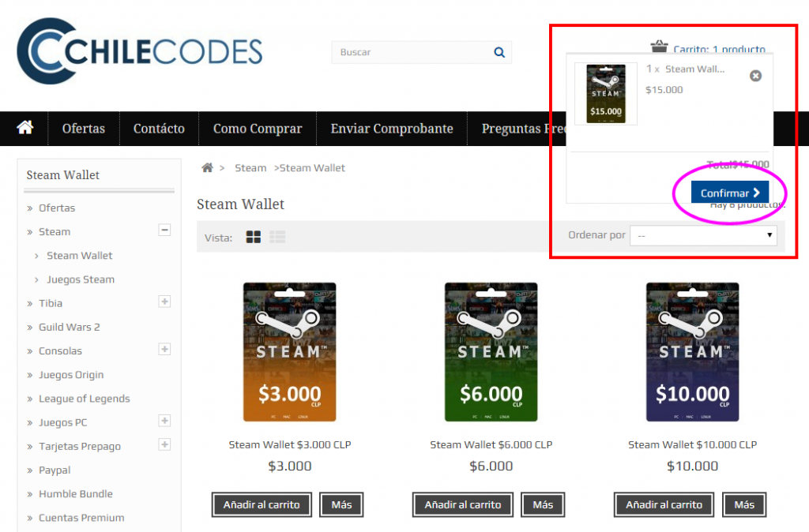Expand the Tarjetas Prepago category
Image resolution: width=809 pixels, height=532 pixels.
click(x=164, y=445)
